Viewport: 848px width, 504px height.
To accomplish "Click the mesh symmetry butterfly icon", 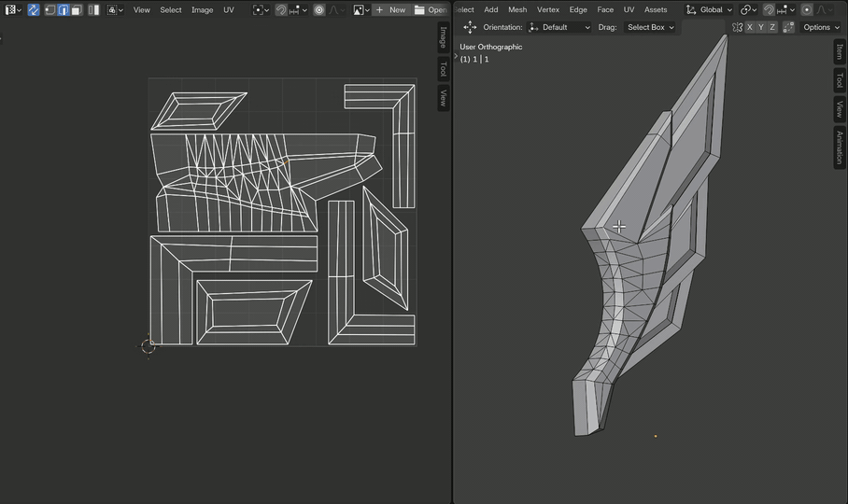I will 737,27.
